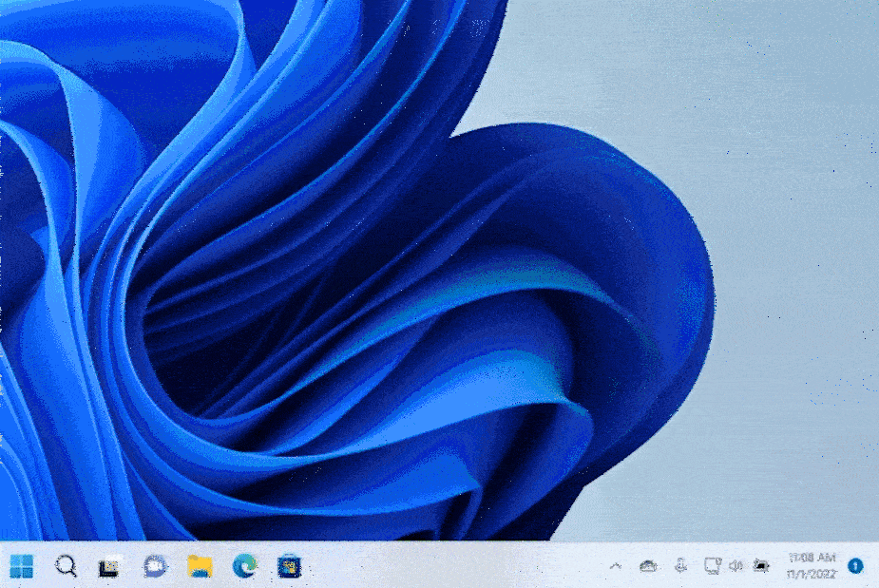Open the volume speaker icon
This screenshot has height=588, width=879.
point(736,566)
